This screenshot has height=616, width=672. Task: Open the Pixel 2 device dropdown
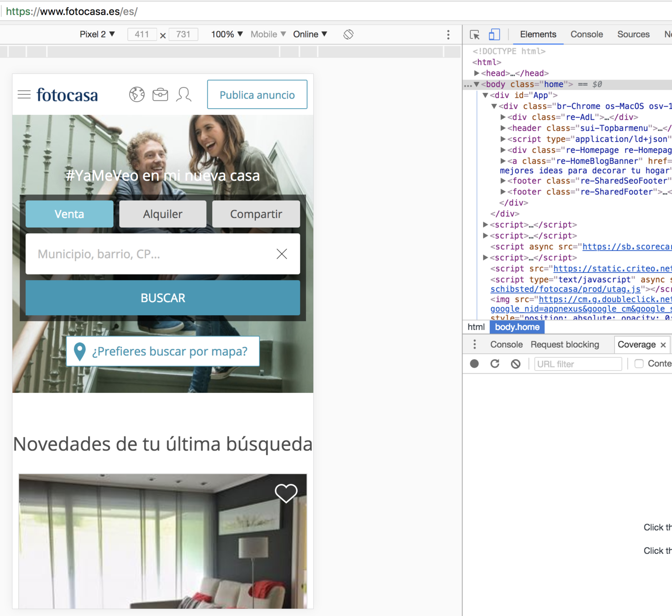[x=97, y=34]
